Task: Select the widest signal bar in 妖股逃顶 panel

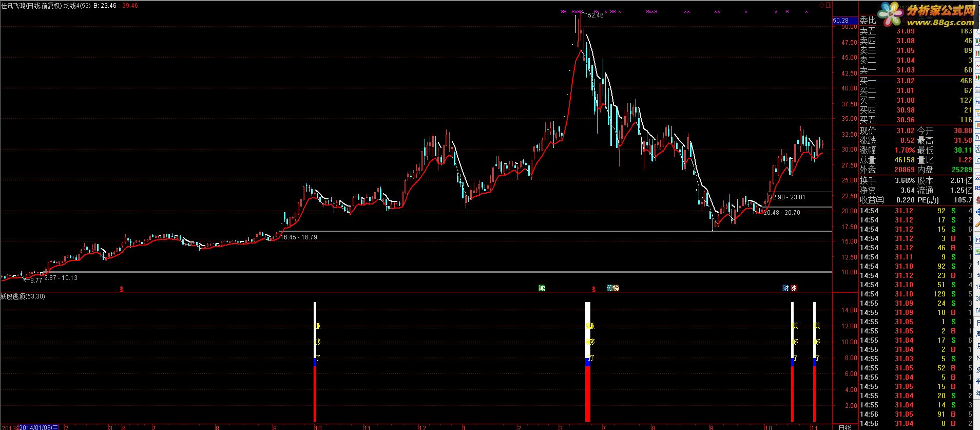Action: coord(588,362)
